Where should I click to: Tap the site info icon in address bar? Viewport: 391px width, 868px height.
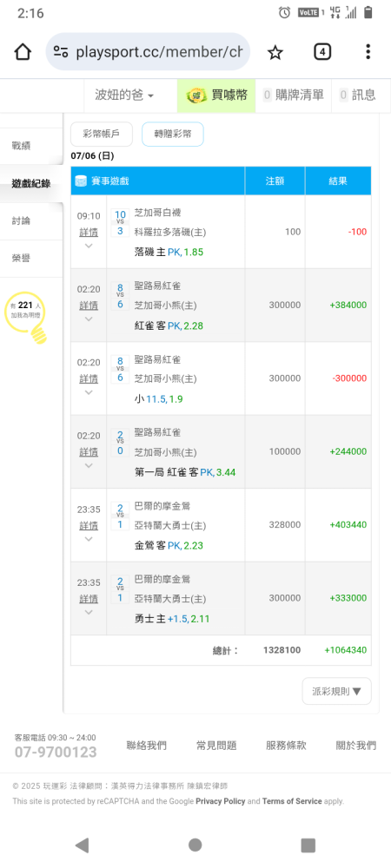coord(61,52)
